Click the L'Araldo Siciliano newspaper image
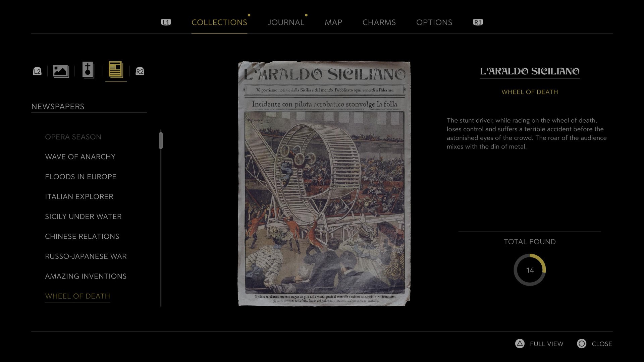Image resolution: width=644 pixels, height=362 pixels. (324, 184)
